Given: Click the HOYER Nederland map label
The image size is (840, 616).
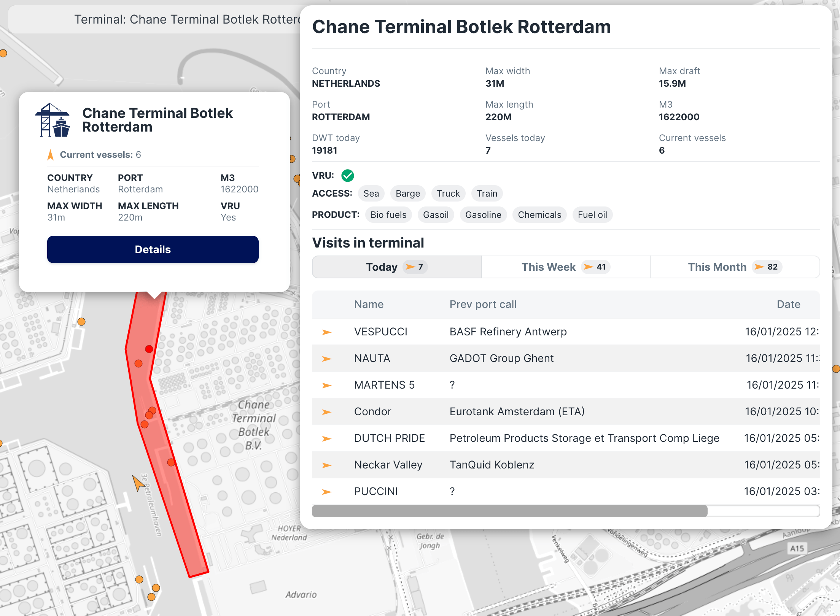Looking at the screenshot, I should (289, 533).
